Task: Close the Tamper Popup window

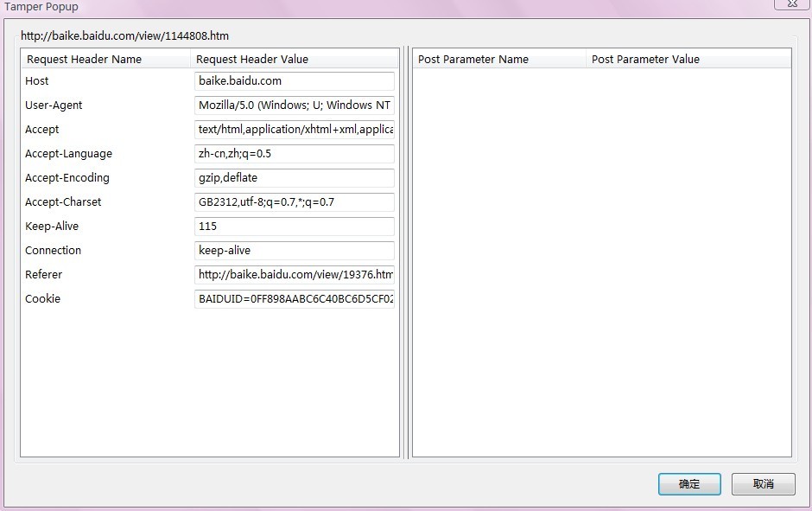Action: coord(792,3)
